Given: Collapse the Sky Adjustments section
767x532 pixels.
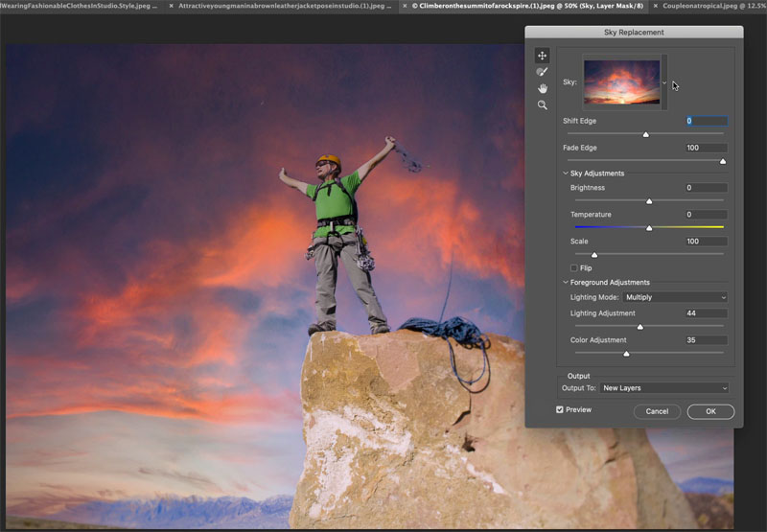Looking at the screenshot, I should pyautogui.click(x=566, y=173).
